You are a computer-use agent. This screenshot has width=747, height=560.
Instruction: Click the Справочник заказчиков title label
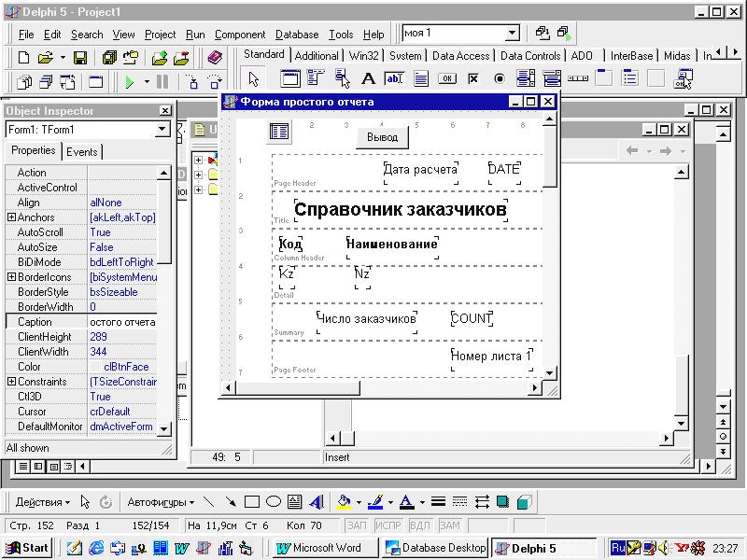point(401,209)
